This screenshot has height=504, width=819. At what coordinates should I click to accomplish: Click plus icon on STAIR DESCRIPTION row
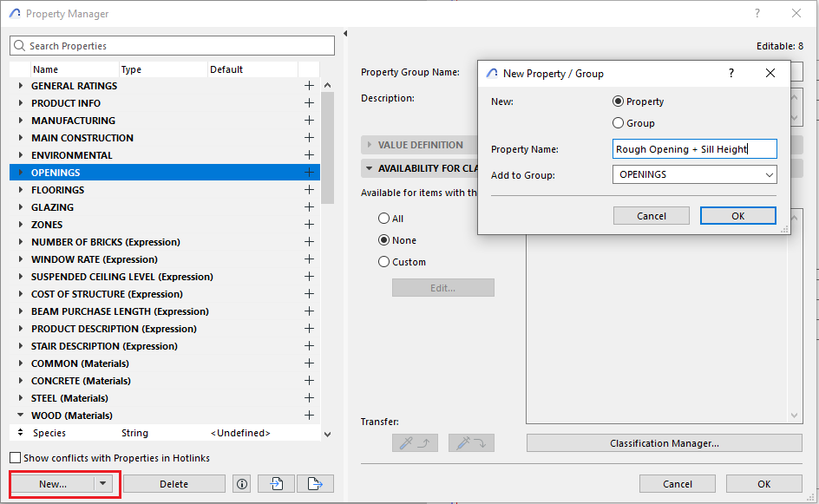(309, 346)
